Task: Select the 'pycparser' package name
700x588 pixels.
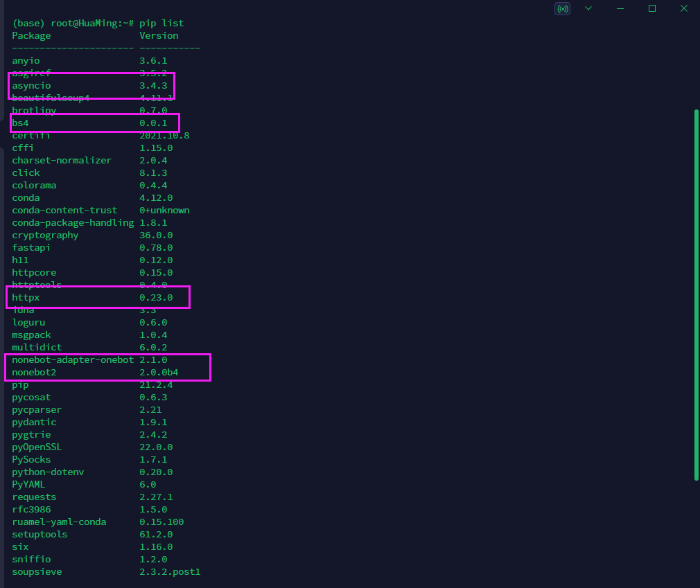Action: [37, 411]
